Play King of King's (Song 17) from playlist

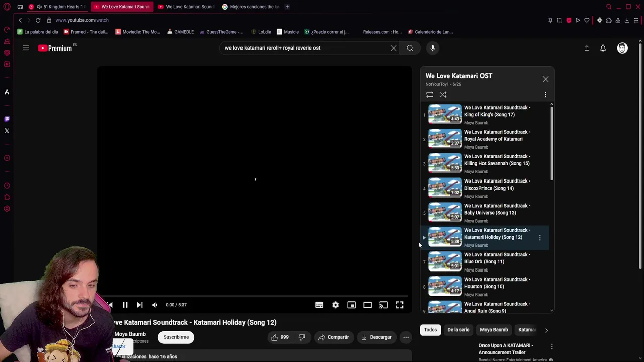click(486, 114)
